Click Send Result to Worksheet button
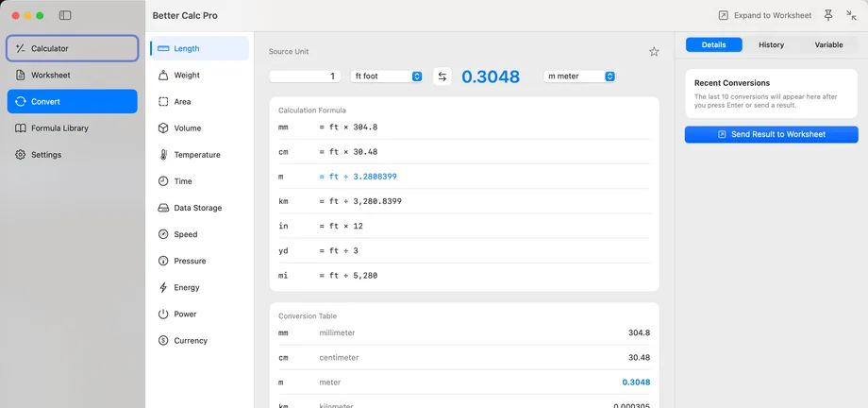This screenshot has height=408, width=868. (771, 134)
